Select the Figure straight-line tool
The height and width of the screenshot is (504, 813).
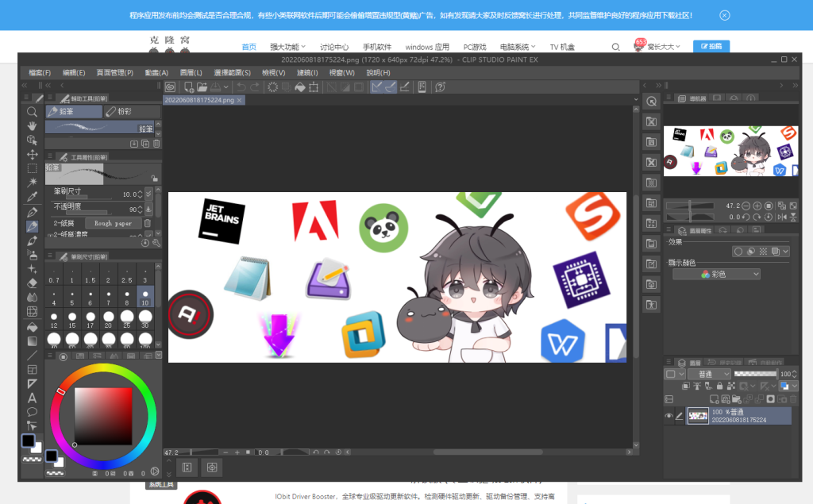pyautogui.click(x=32, y=356)
